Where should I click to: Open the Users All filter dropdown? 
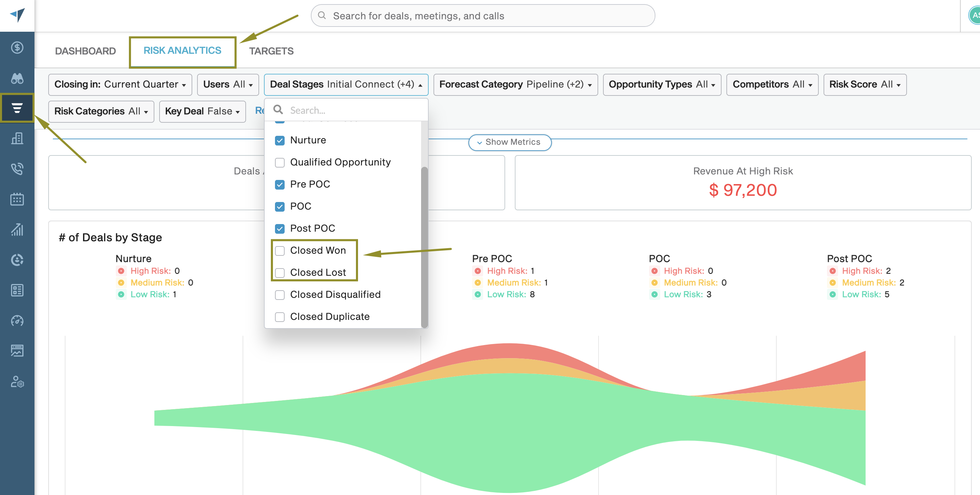pos(228,84)
